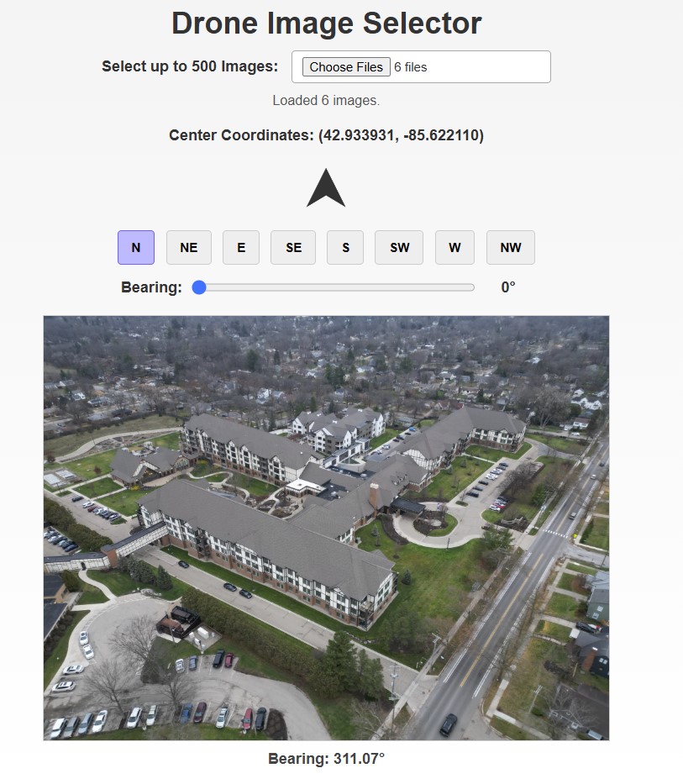Click the '6 files' text in file input
Image resolution: width=683 pixels, height=784 pixels.
pos(411,67)
